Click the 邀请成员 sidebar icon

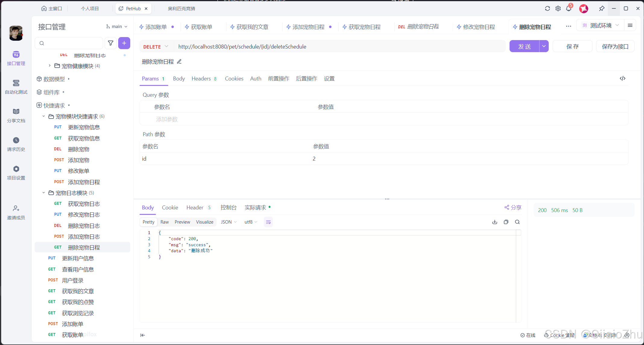coord(16,212)
